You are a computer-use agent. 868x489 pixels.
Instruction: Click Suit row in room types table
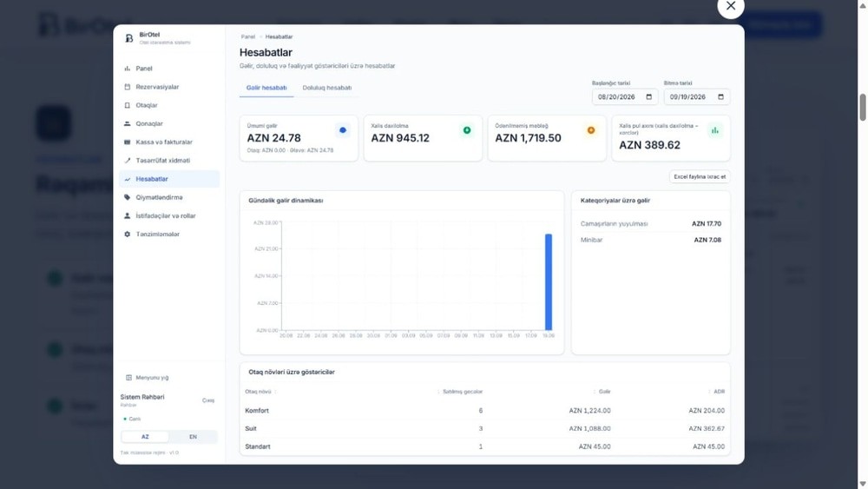[x=485, y=429]
